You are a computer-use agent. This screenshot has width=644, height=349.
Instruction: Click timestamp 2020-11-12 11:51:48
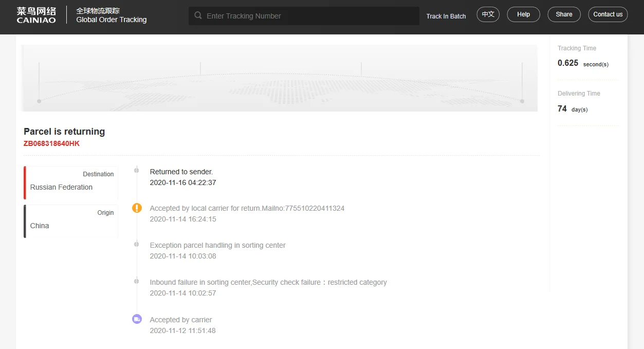183,330
